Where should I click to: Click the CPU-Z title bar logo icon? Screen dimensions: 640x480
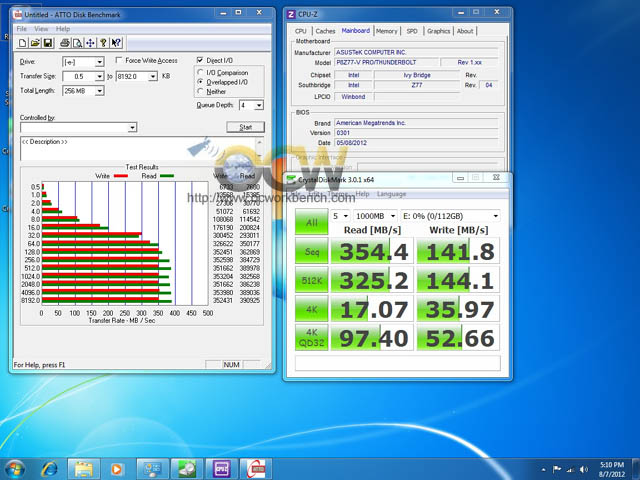(x=291, y=14)
